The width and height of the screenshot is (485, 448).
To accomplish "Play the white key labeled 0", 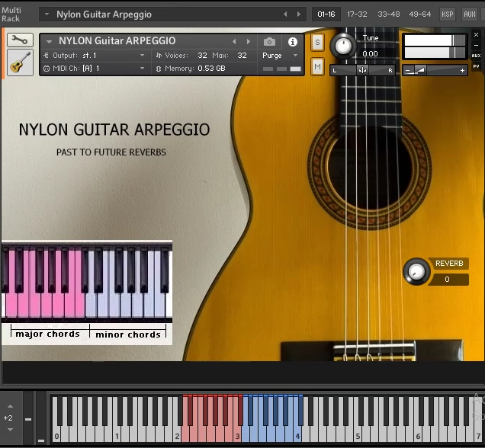I will (x=56, y=435).
